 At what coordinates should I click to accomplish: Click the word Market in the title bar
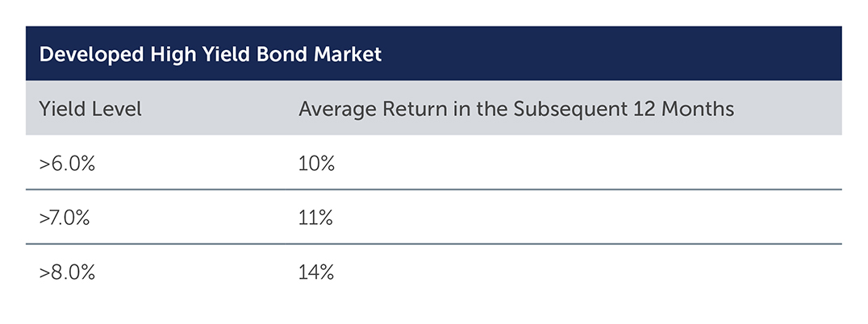pyautogui.click(x=349, y=54)
